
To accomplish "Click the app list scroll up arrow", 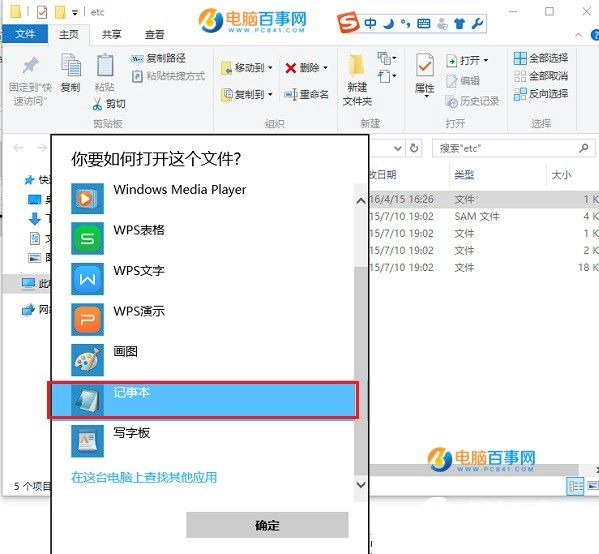I will (361, 201).
